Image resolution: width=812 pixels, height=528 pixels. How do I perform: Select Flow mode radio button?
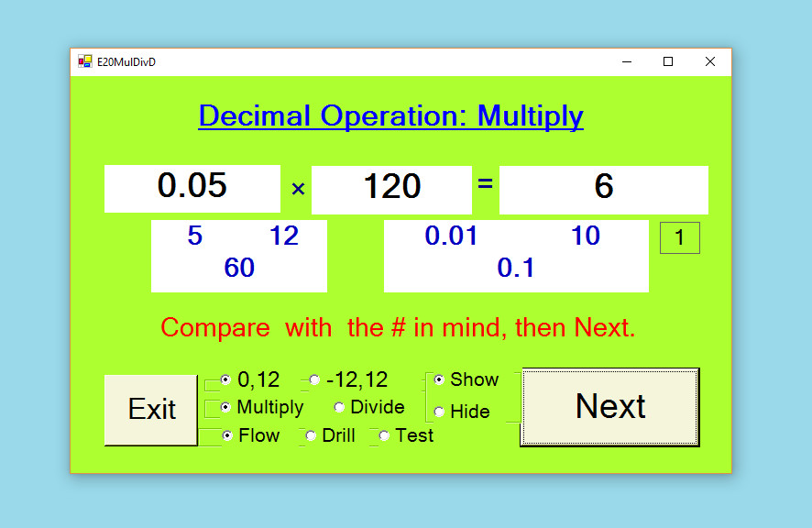pos(226,435)
